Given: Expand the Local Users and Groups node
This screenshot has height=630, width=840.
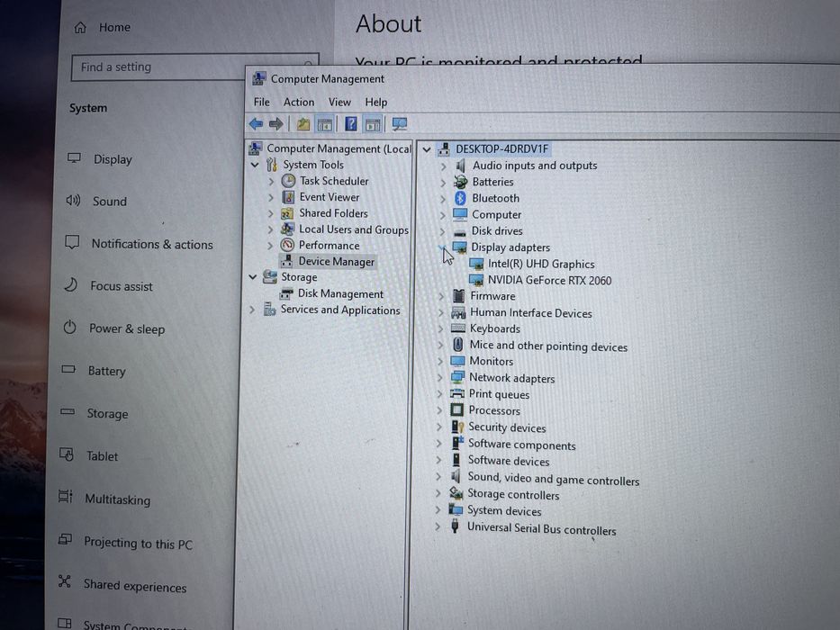Looking at the screenshot, I should coord(270,229).
